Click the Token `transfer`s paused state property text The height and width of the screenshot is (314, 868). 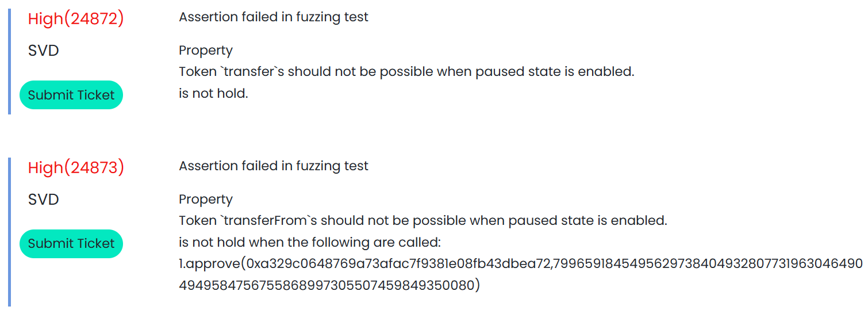[x=406, y=72]
